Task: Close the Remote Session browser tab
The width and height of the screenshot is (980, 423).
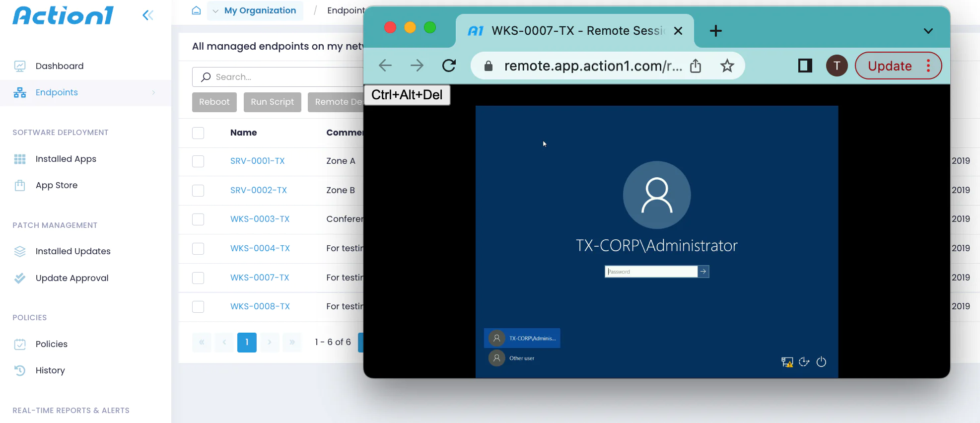Action: (678, 31)
